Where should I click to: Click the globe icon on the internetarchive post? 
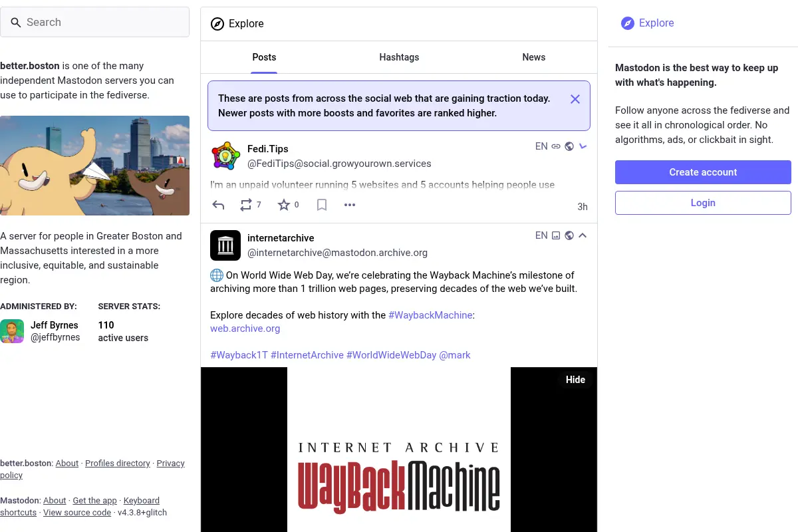[569, 235]
